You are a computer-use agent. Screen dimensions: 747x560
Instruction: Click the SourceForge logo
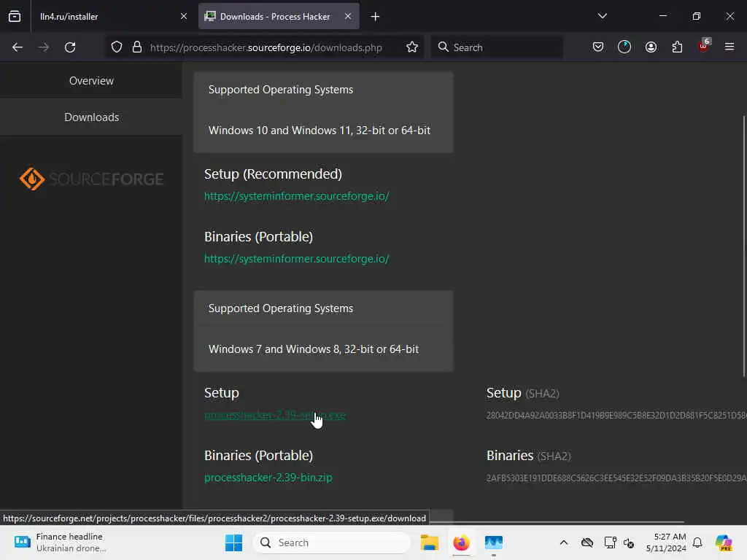tap(91, 179)
